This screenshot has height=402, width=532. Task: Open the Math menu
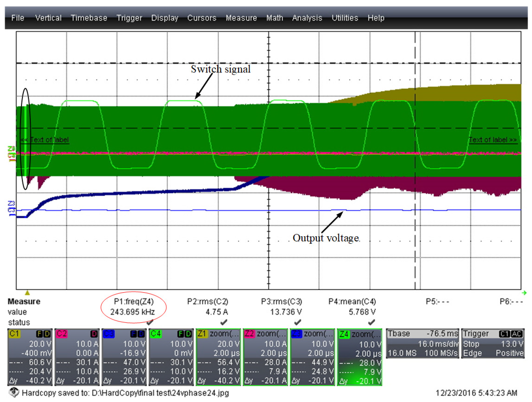click(274, 18)
